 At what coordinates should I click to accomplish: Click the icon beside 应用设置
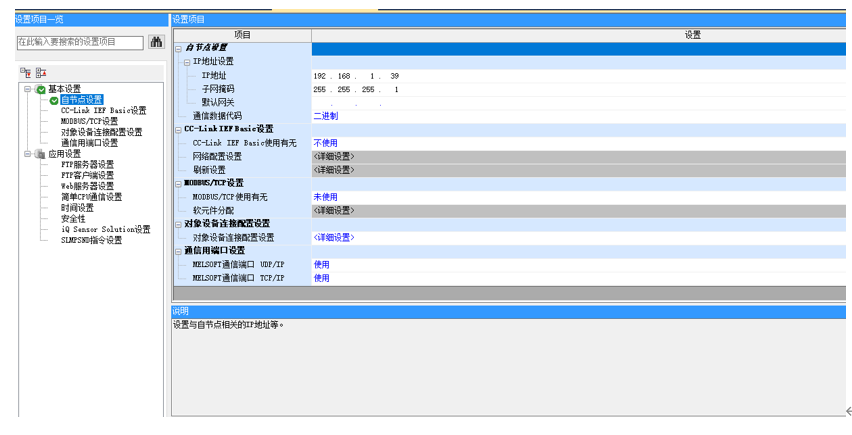[x=41, y=154]
